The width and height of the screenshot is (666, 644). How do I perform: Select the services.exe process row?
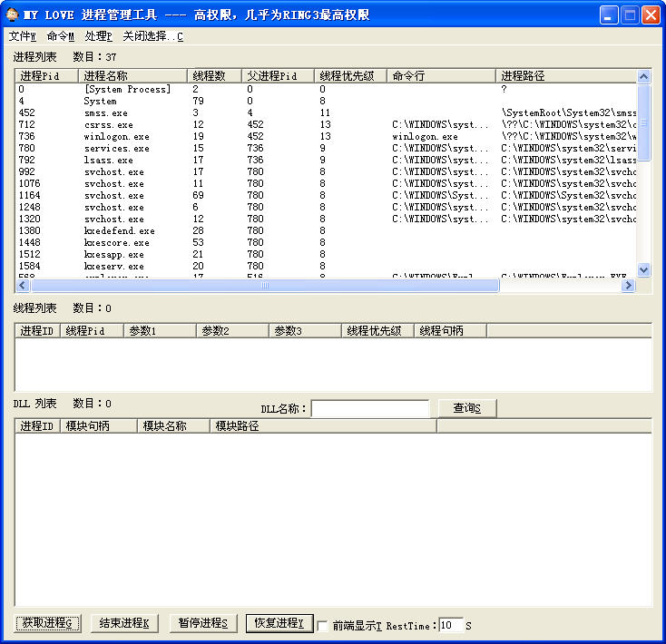[x=326, y=148]
